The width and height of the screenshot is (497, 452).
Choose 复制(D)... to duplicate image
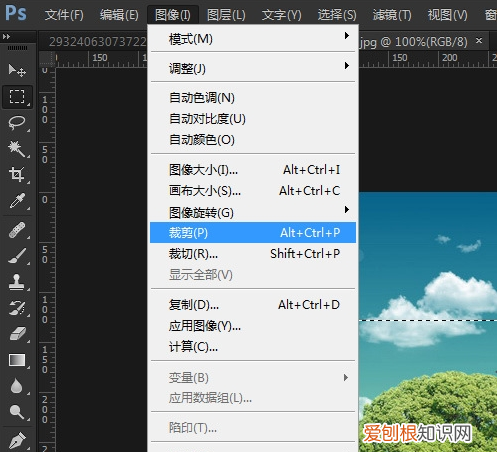(253, 305)
